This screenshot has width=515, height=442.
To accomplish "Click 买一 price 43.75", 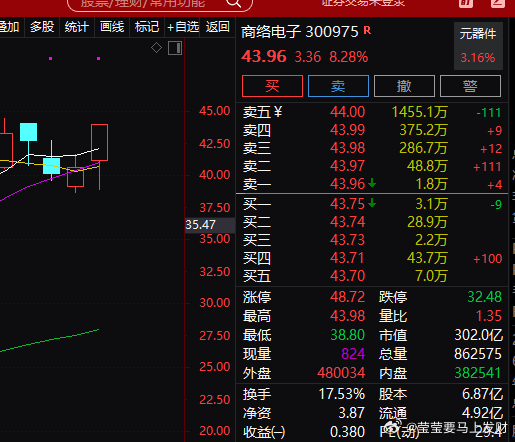I will [348, 204].
